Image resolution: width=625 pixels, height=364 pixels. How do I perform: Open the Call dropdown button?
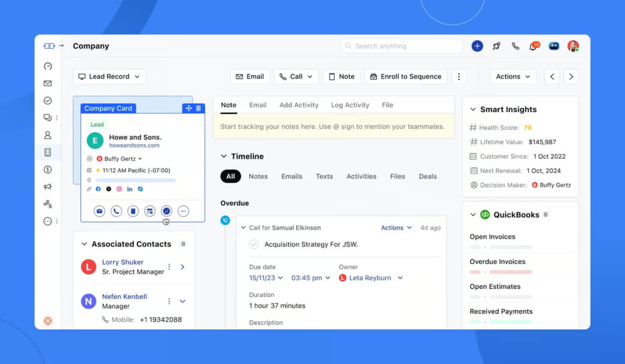[x=296, y=76]
